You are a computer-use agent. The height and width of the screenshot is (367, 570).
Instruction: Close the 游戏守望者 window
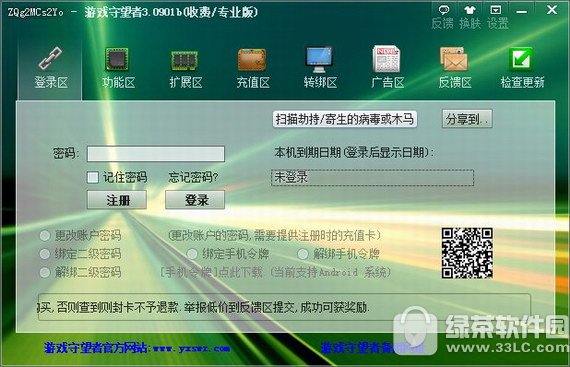pyautogui.click(x=552, y=10)
